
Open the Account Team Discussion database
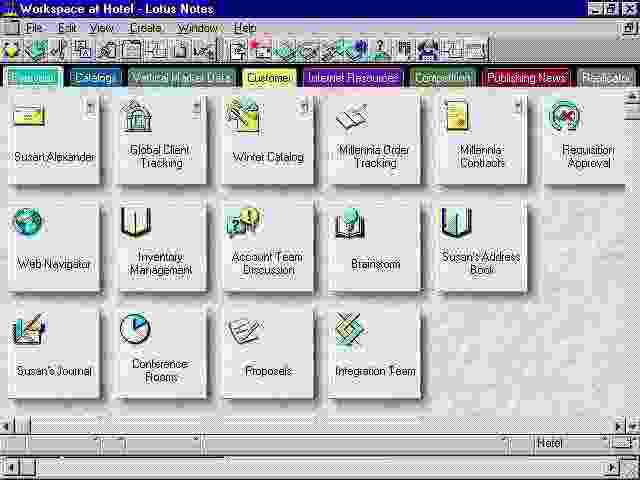point(268,247)
